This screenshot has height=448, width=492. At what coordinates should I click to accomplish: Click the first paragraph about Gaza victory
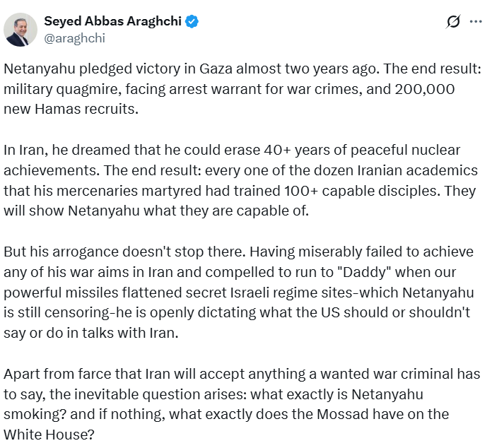point(242,89)
